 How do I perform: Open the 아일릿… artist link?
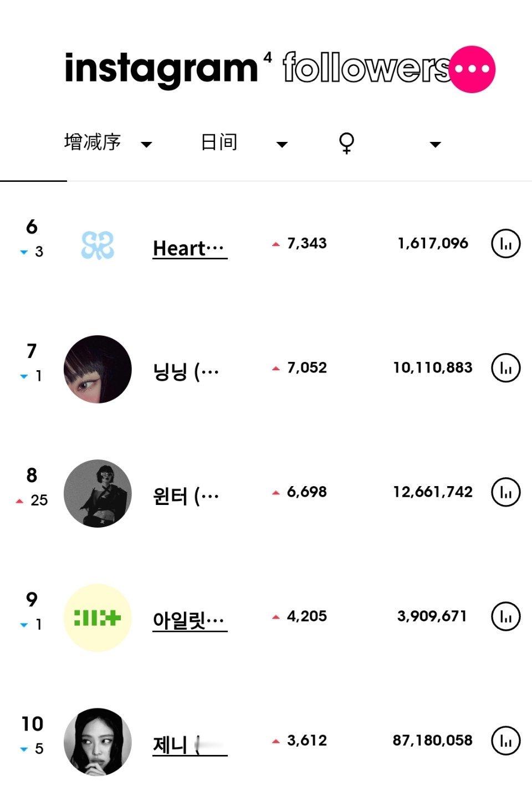click(x=190, y=620)
